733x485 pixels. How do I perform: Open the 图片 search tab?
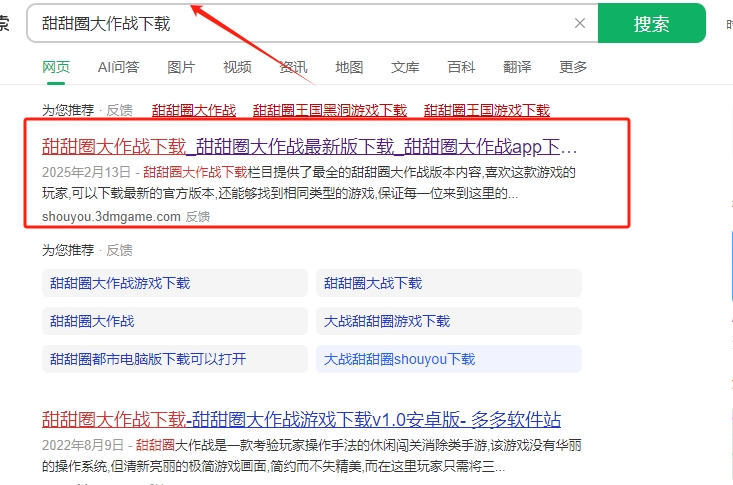181,67
